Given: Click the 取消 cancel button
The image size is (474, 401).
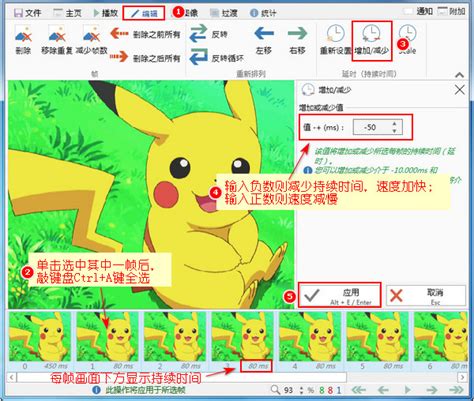Looking at the screenshot, I should click(x=426, y=295).
